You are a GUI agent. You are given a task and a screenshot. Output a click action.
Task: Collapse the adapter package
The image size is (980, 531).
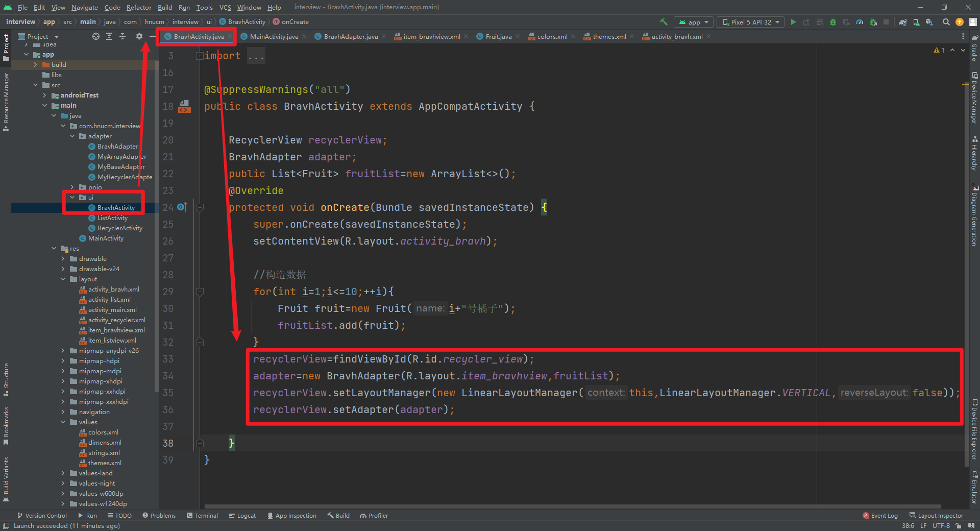(x=72, y=136)
